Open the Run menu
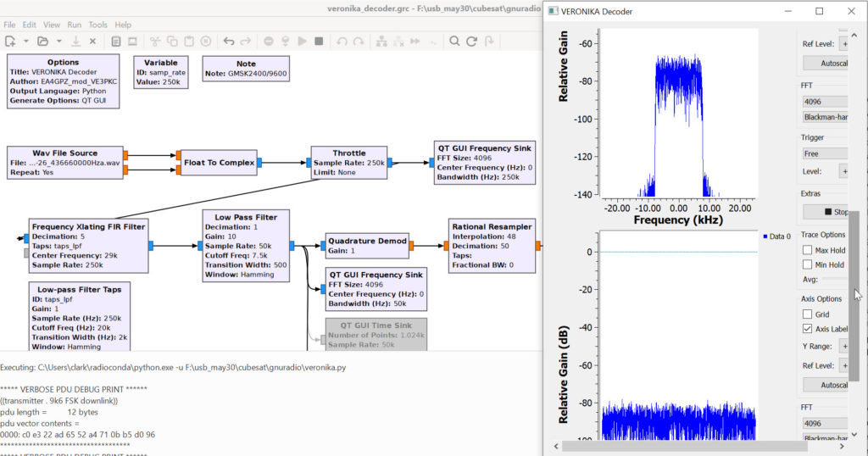Screen dimensions: 868x456 click(75, 25)
